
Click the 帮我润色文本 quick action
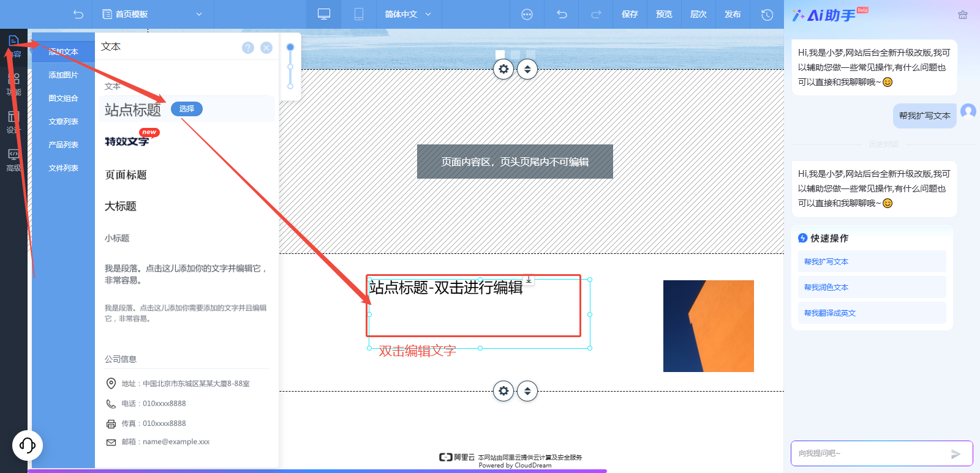click(872, 288)
